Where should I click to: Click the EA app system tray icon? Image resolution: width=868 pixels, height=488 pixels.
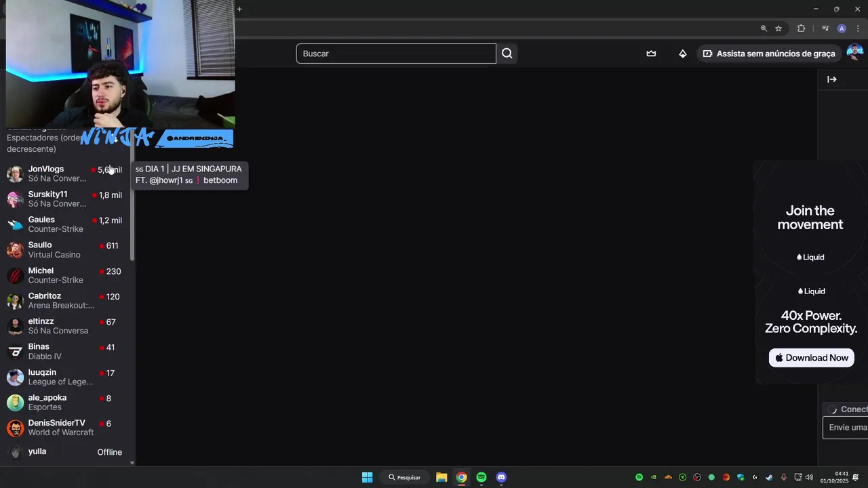click(726, 477)
